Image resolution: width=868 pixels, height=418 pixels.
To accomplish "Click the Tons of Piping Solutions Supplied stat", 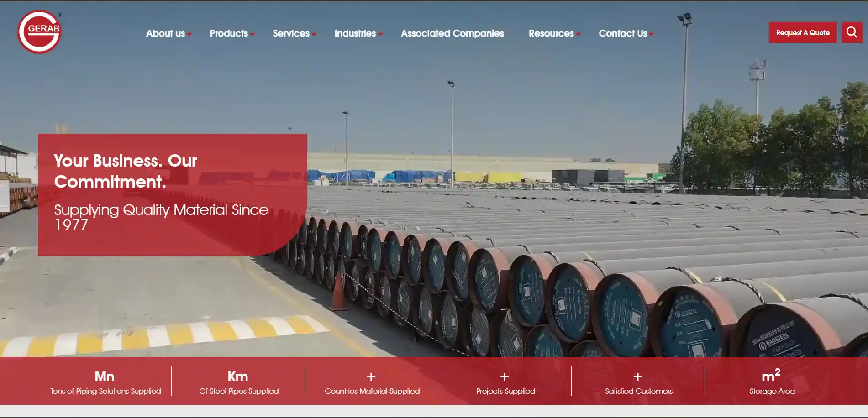I will (x=105, y=381).
